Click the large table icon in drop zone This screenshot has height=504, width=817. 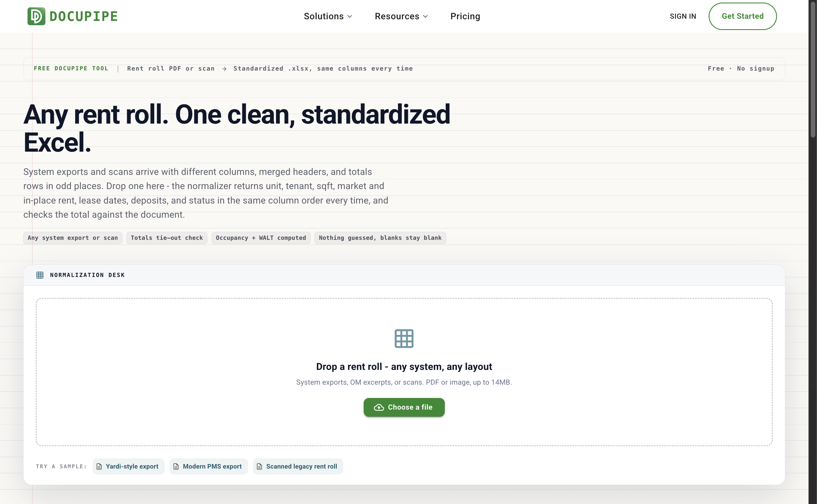(x=404, y=338)
